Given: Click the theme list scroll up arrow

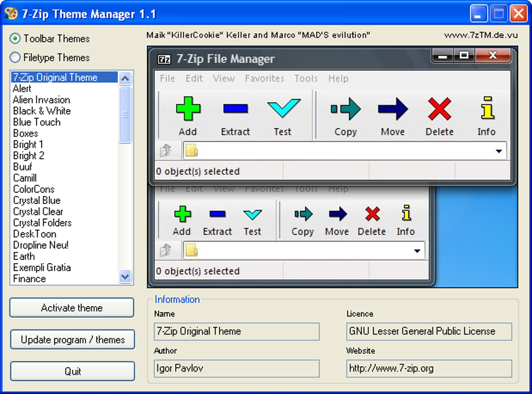Looking at the screenshot, I should [125, 79].
